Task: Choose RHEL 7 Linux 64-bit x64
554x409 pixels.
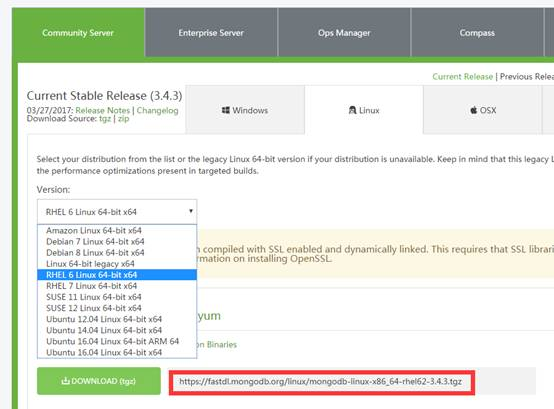Action: [x=117, y=286]
